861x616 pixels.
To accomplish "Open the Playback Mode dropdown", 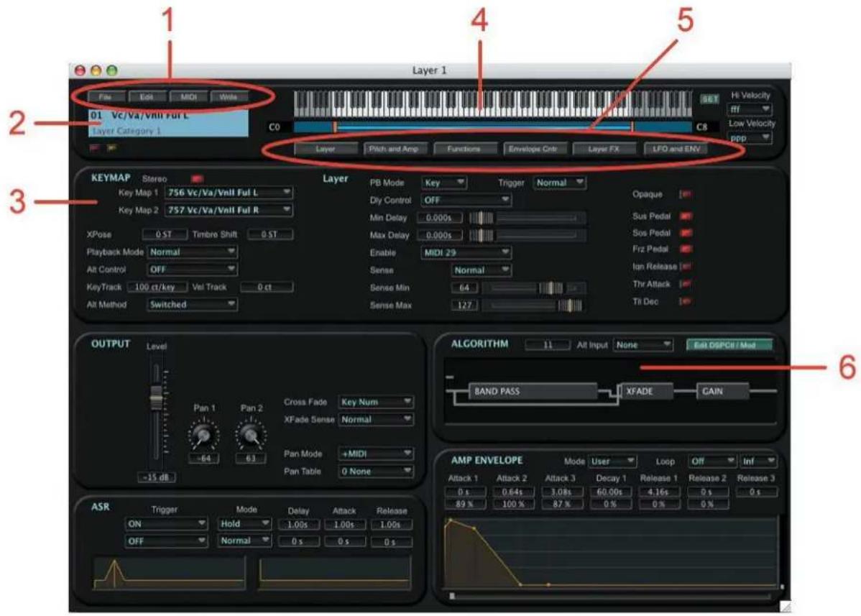I will pyautogui.click(x=192, y=252).
